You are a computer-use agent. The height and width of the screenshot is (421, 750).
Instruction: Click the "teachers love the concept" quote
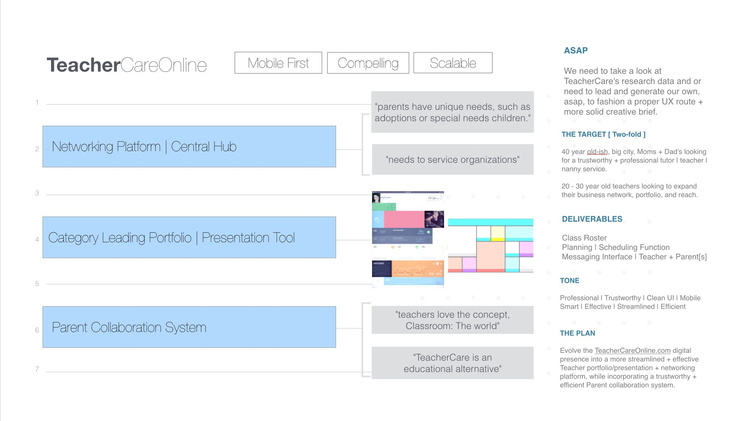452,320
